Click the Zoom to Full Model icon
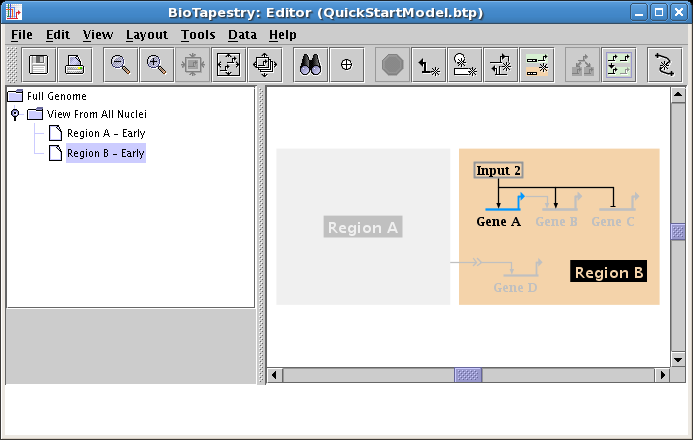 point(228,64)
